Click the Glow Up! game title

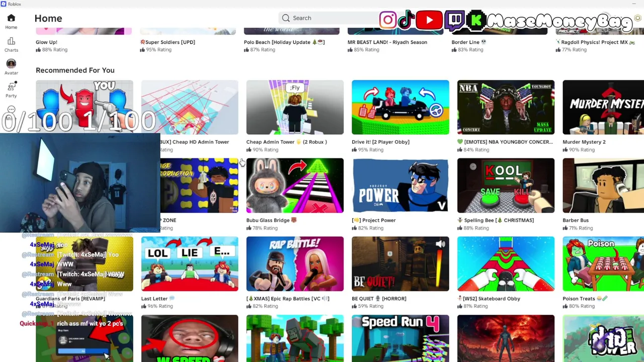pos(46,42)
